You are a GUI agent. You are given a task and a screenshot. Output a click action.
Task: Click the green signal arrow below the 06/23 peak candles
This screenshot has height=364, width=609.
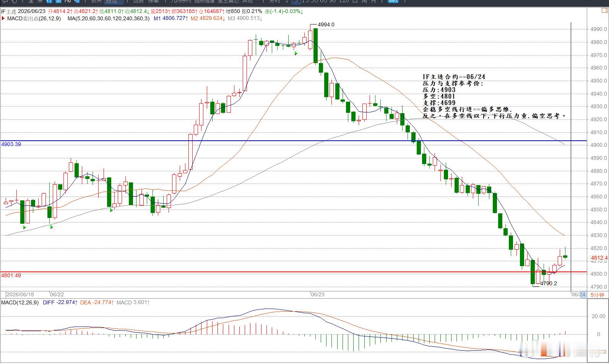coord(296,53)
